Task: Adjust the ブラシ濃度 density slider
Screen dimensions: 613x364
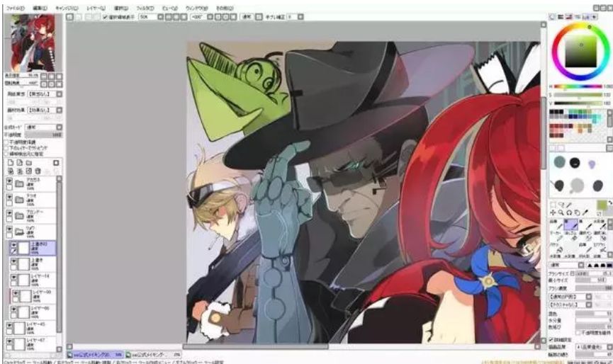Action: click(593, 288)
